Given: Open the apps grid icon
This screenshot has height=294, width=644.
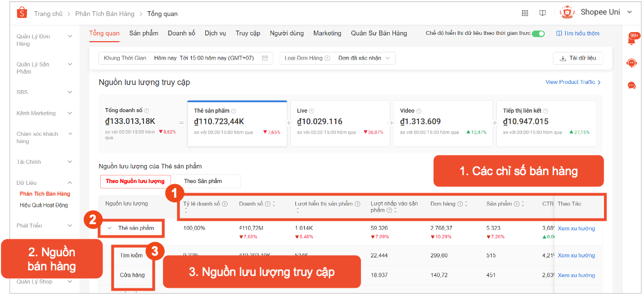Looking at the screenshot, I should [x=525, y=13].
